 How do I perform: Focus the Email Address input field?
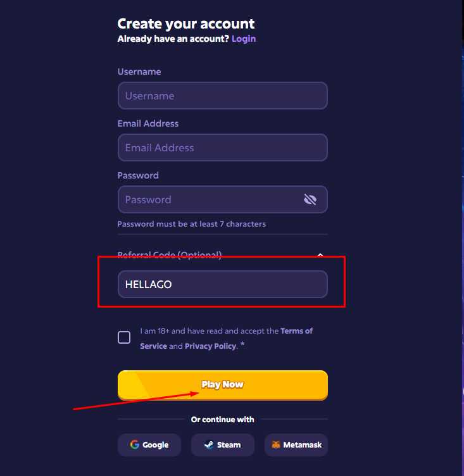click(222, 148)
